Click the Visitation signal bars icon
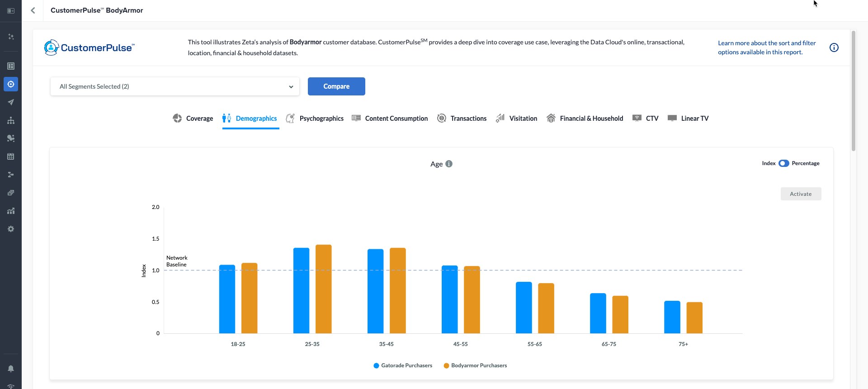This screenshot has height=389, width=868. [500, 118]
